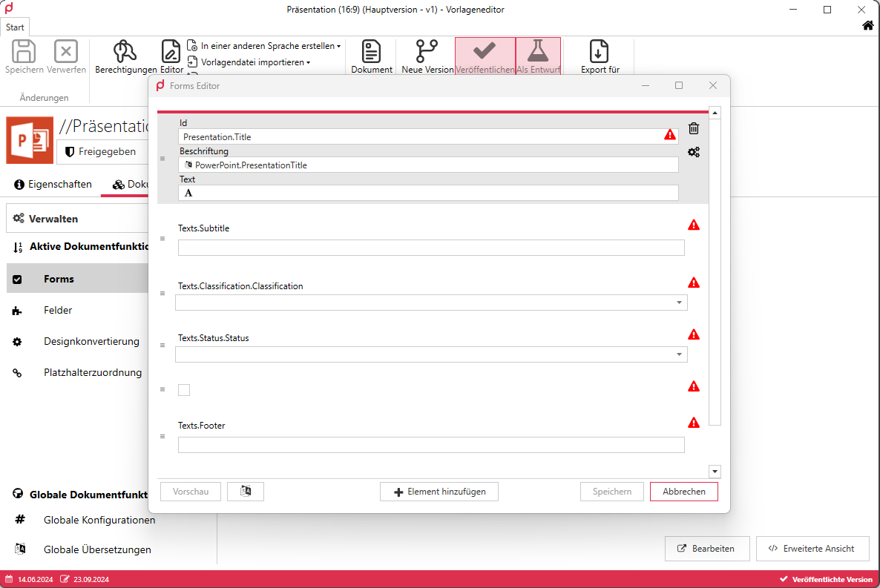880x588 pixels.
Task: Click Freigegeben status button
Action: click(101, 151)
